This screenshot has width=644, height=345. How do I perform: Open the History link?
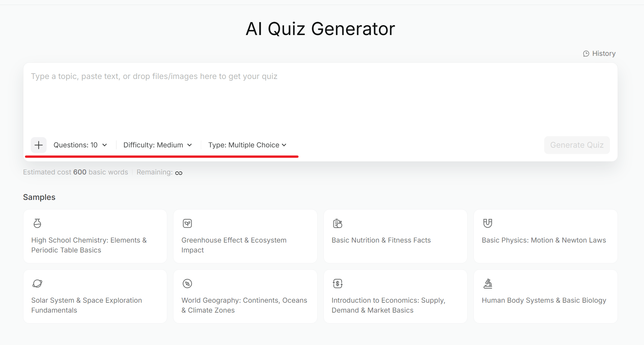(x=599, y=54)
